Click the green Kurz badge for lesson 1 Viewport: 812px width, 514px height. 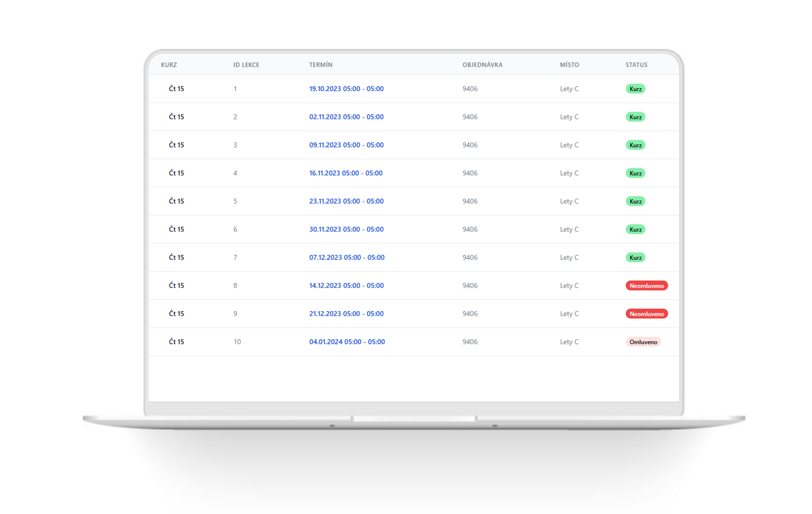[x=635, y=89]
